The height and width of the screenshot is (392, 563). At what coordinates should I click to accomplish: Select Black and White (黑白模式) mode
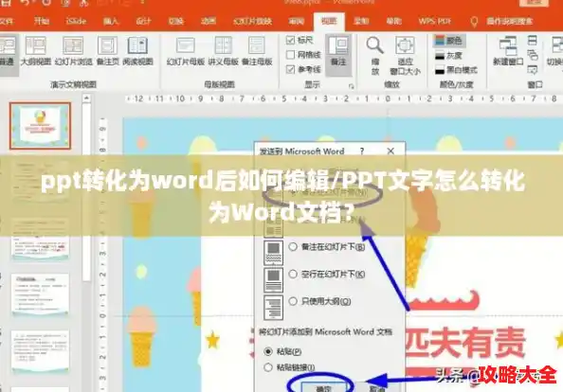[456, 69]
